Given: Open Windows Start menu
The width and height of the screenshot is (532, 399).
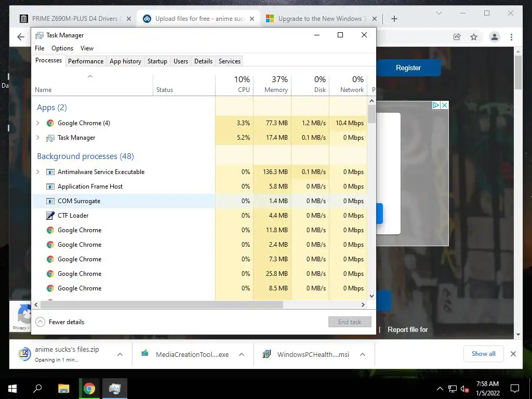Looking at the screenshot, I should click(12, 389).
